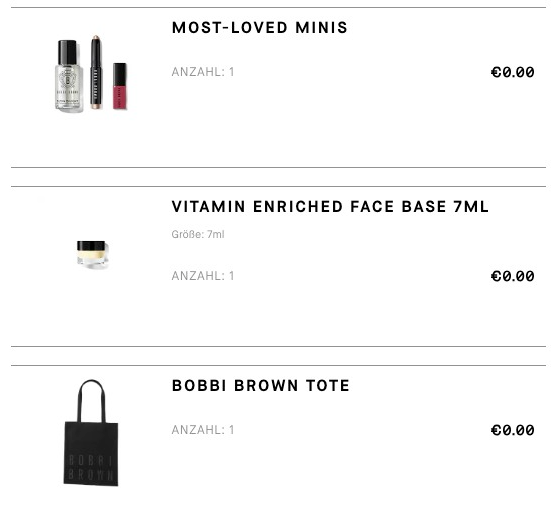Click the black lid of the face base jar

click(91, 245)
